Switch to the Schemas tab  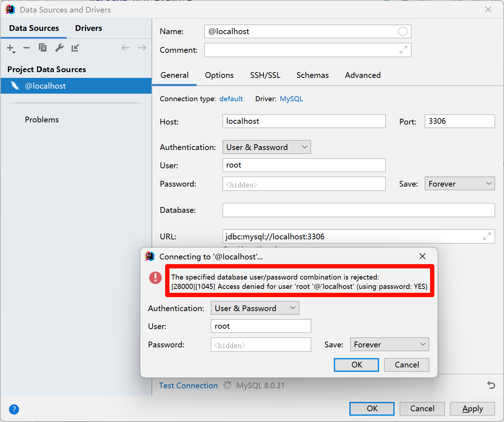[313, 75]
